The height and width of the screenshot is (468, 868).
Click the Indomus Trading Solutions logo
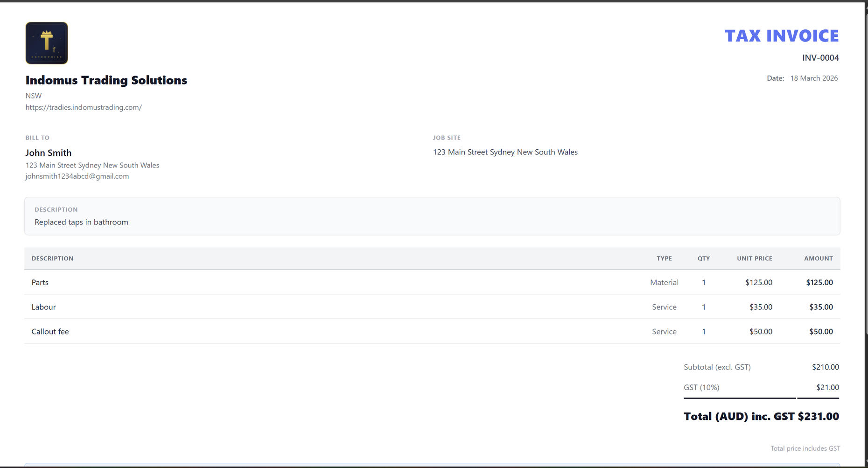point(47,43)
